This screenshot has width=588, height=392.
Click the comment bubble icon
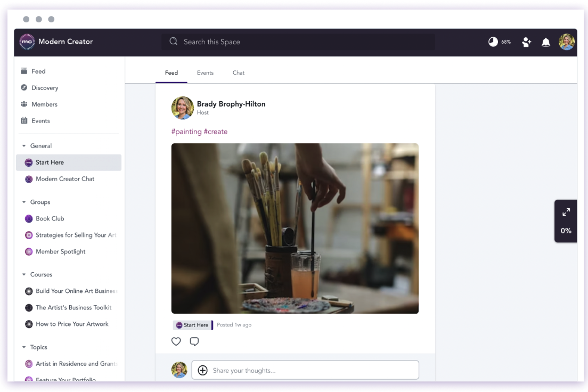click(x=194, y=341)
